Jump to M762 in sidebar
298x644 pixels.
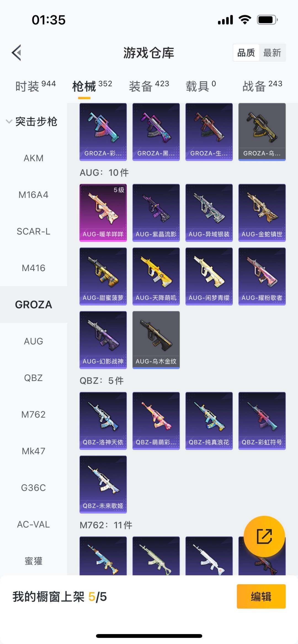click(34, 414)
